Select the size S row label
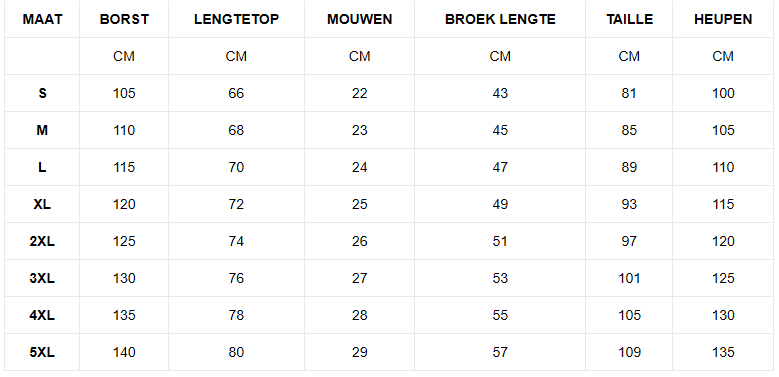The height and width of the screenshot is (377, 779). (42, 93)
